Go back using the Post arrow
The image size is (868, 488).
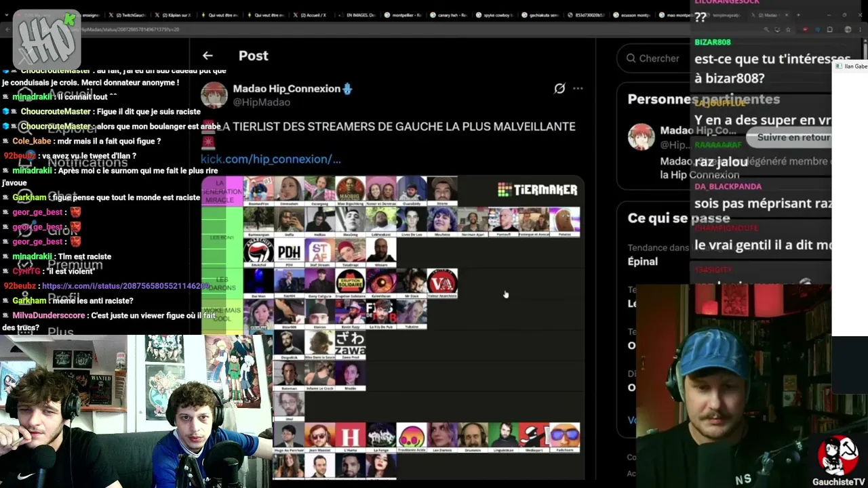point(208,56)
